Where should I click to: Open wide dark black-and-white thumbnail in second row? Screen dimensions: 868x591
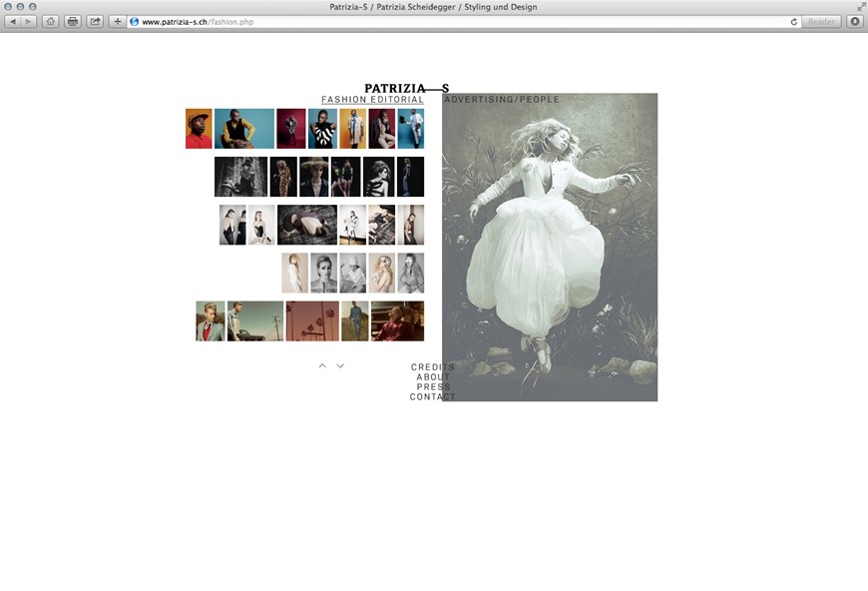coord(240,177)
